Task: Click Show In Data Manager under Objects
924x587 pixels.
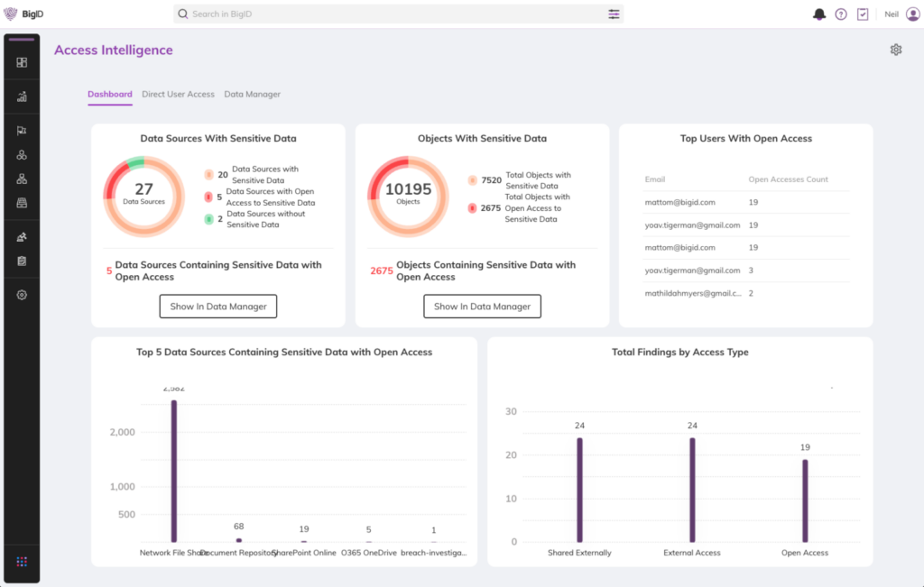Action: [x=482, y=307]
